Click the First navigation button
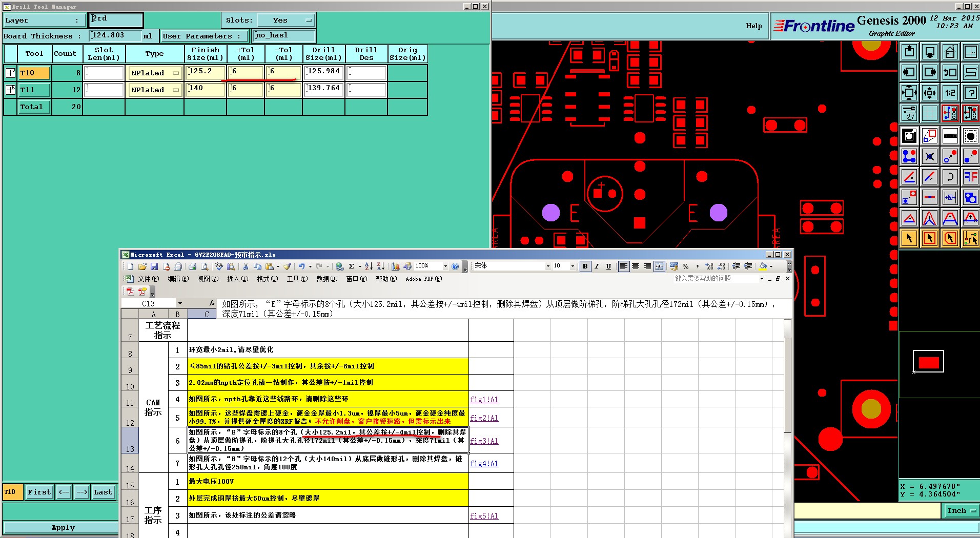 tap(39, 492)
